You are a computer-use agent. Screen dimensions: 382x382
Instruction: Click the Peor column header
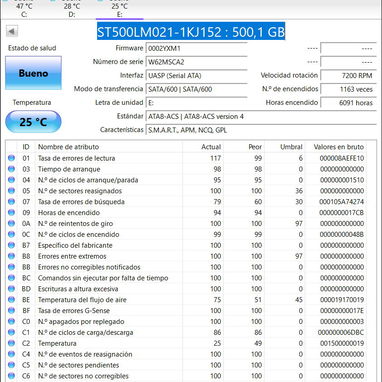pos(255,147)
